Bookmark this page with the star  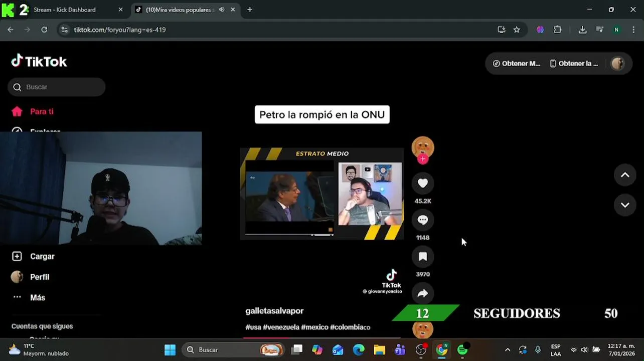coord(517,30)
